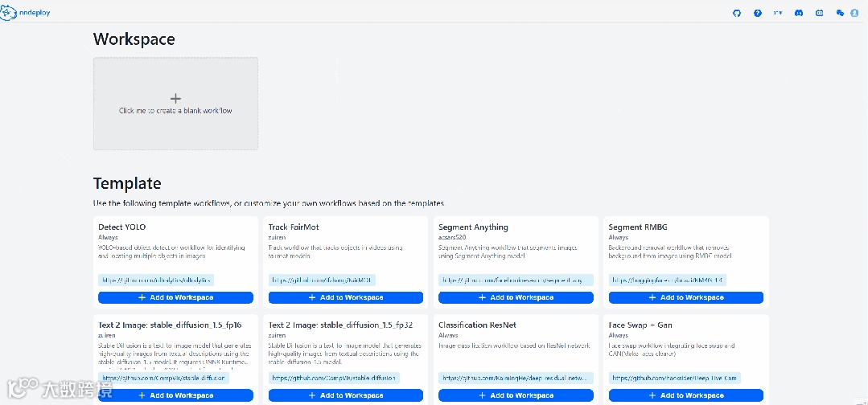Viewport: 868px width, 405px height.
Task: Open the hacksider Deep-Live-Cam link
Action: (674, 378)
